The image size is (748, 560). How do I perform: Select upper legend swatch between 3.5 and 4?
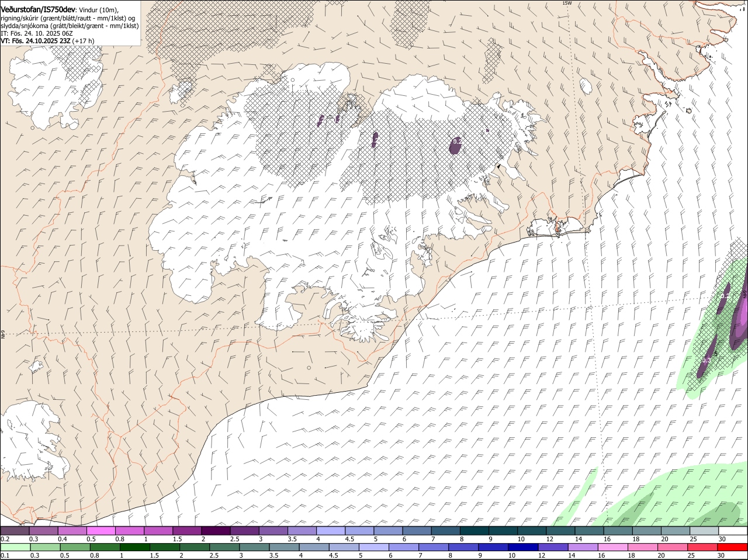tap(302, 531)
